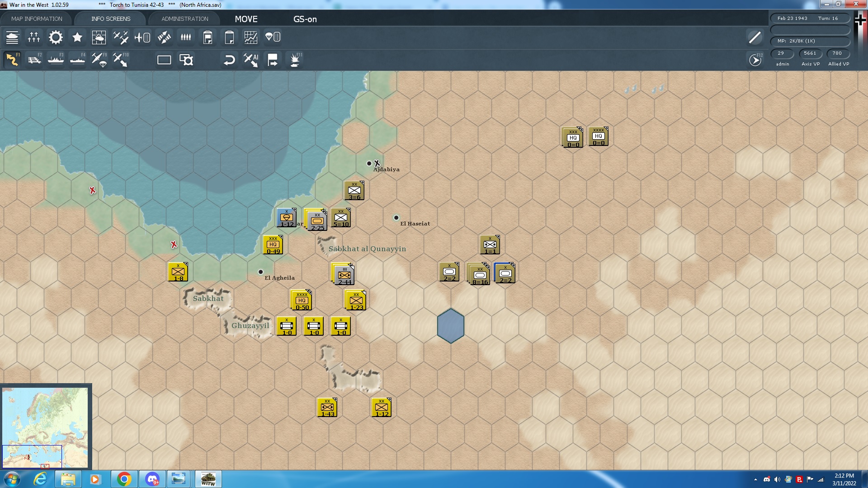Click the GS-on indicator
The image size is (868, 488).
coord(305,19)
